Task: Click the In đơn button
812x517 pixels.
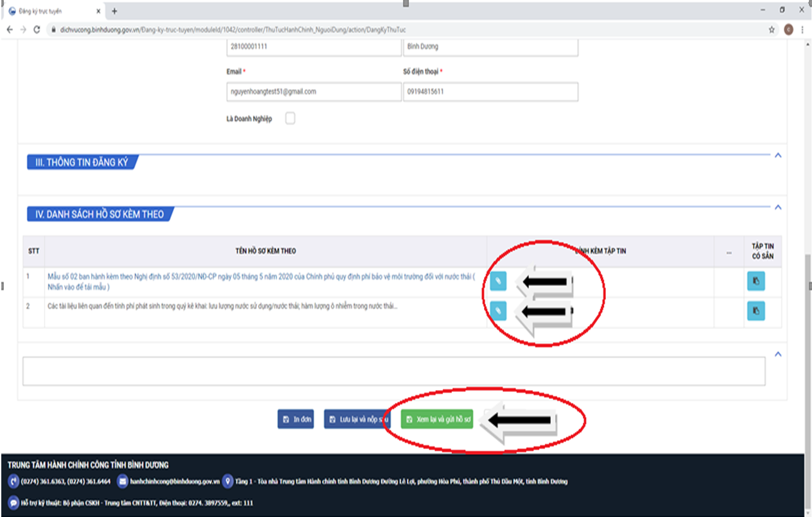Action: 296,420
